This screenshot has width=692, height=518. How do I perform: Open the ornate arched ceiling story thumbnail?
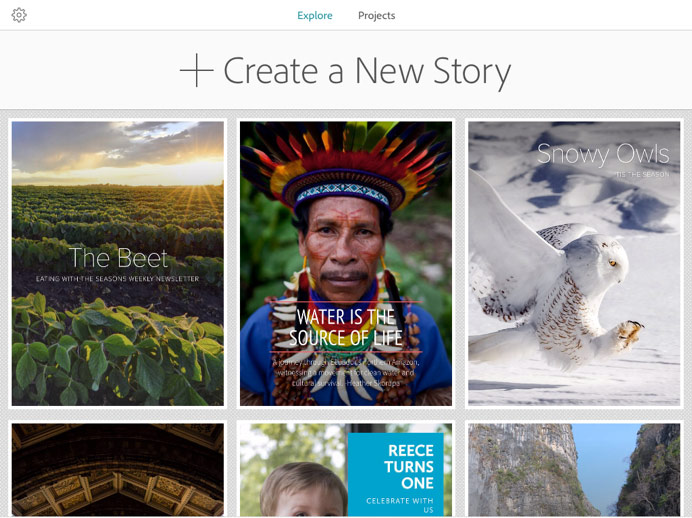coord(118,470)
